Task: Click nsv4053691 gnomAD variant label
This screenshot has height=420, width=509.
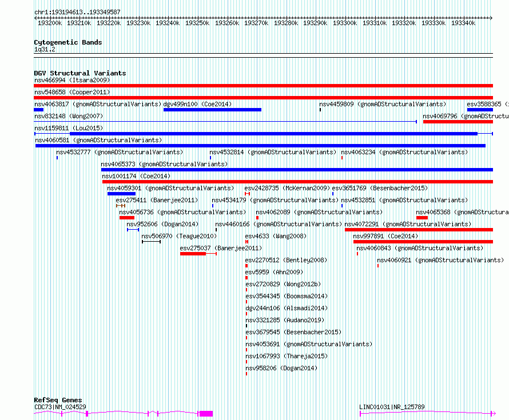Action: click(309, 344)
